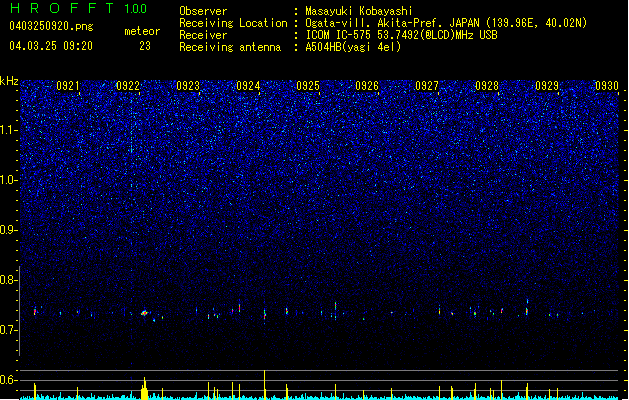The image size is (629, 400).
Task: Click the 1.0 kHz axis label
Action: pyautogui.click(x=9, y=180)
